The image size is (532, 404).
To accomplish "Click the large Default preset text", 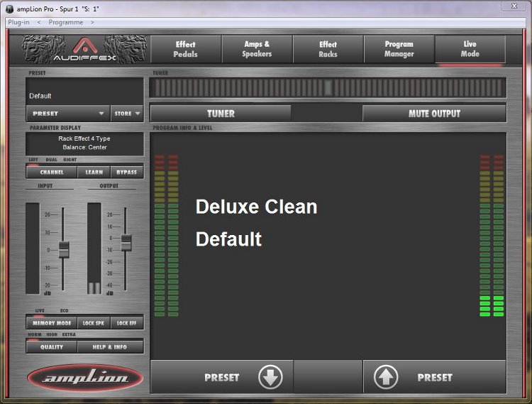I will pos(228,239).
